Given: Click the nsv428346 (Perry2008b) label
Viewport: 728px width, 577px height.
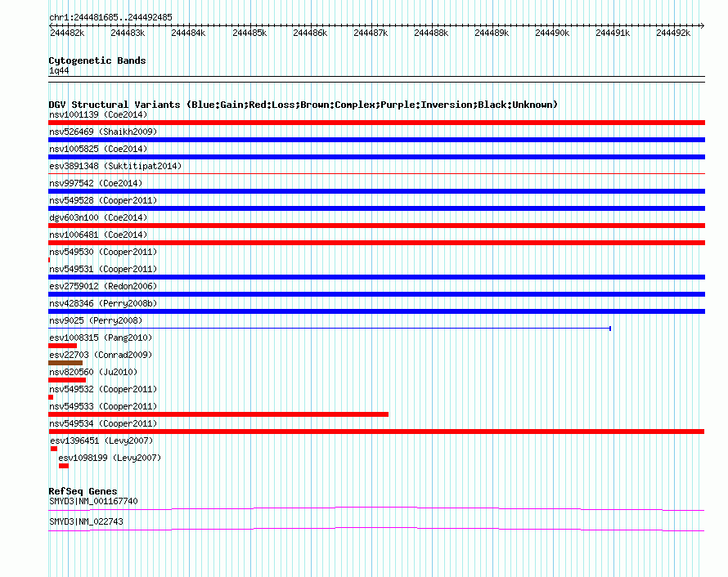Looking at the screenshot, I should click(103, 303).
